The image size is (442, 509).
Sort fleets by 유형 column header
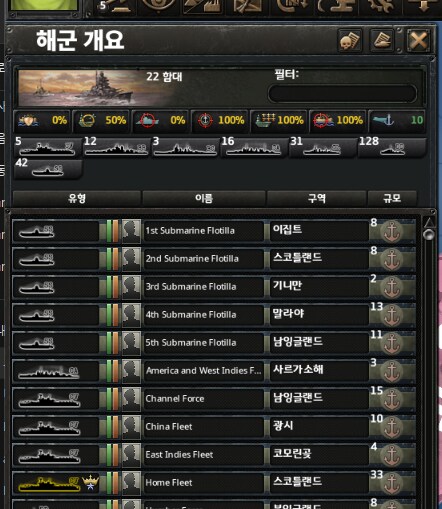coord(77,199)
